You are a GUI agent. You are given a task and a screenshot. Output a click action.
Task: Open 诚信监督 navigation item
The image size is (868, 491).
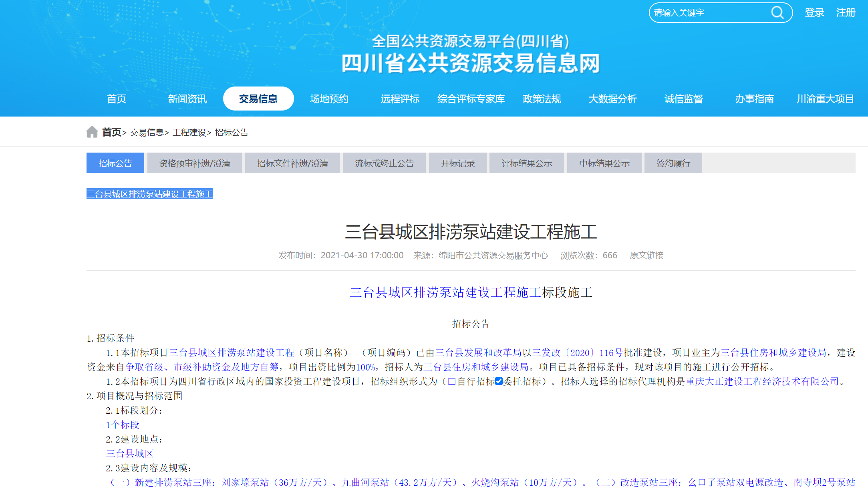click(683, 99)
